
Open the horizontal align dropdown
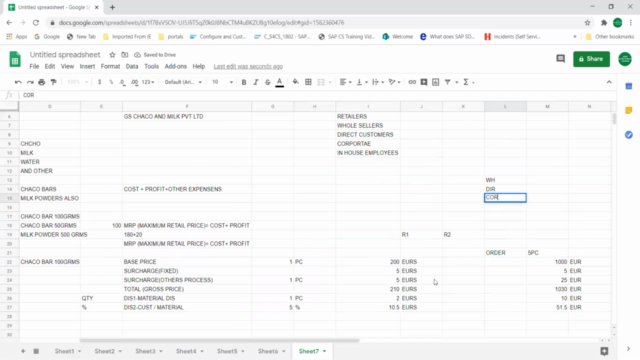click(345, 82)
